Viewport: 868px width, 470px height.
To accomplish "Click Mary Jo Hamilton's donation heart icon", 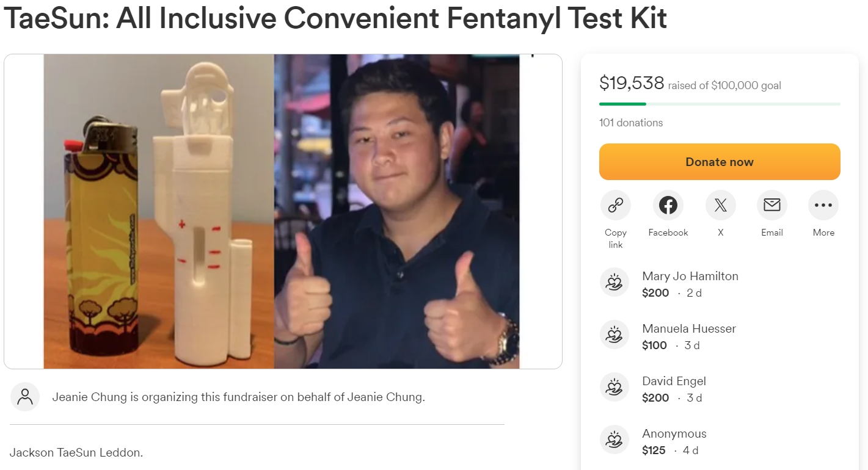I will pyautogui.click(x=615, y=283).
